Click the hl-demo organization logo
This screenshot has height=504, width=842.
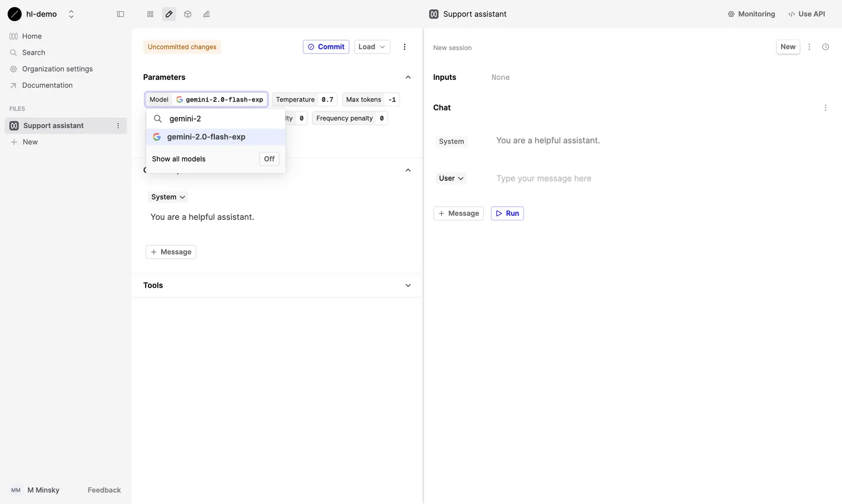coord(15,14)
